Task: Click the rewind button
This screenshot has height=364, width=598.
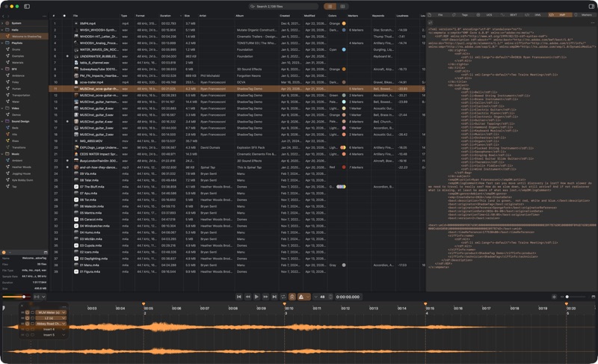Action: (x=247, y=297)
